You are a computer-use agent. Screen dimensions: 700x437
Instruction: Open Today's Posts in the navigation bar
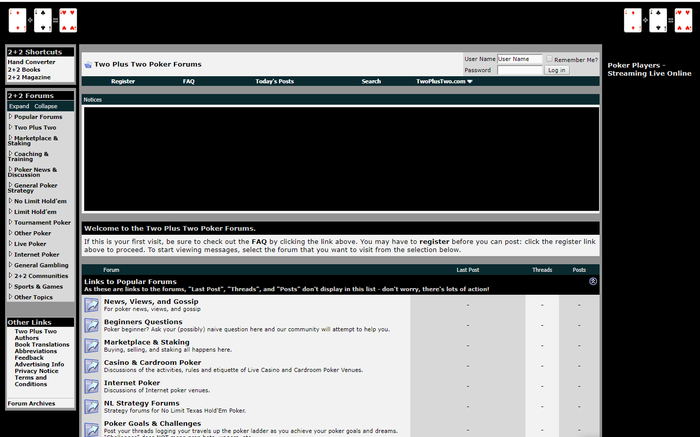click(x=275, y=81)
